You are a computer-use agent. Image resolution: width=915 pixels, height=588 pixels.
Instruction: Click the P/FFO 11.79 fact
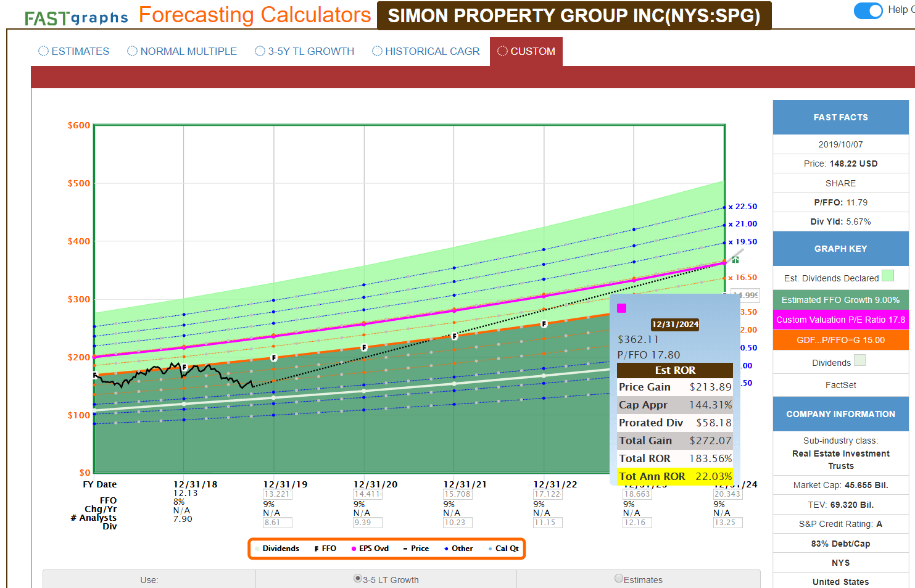[x=840, y=202]
